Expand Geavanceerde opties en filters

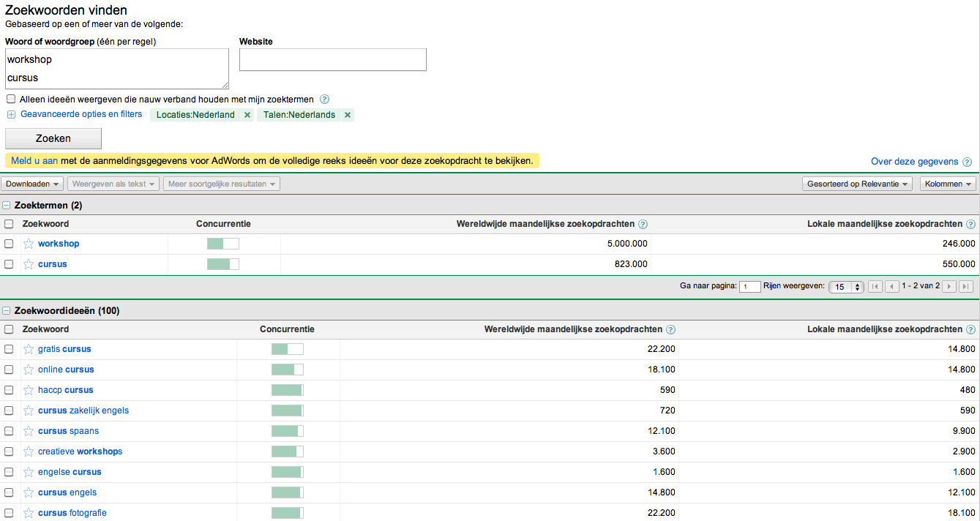(81, 114)
